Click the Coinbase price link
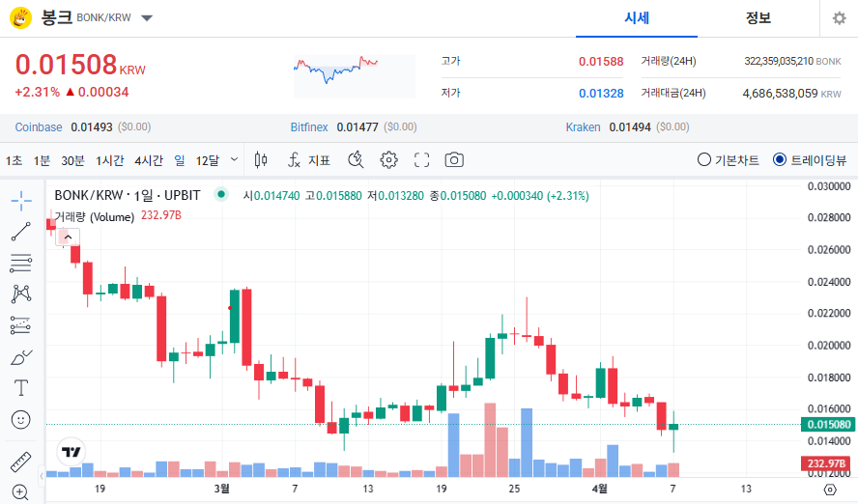This screenshot has width=858, height=504. coord(39,127)
